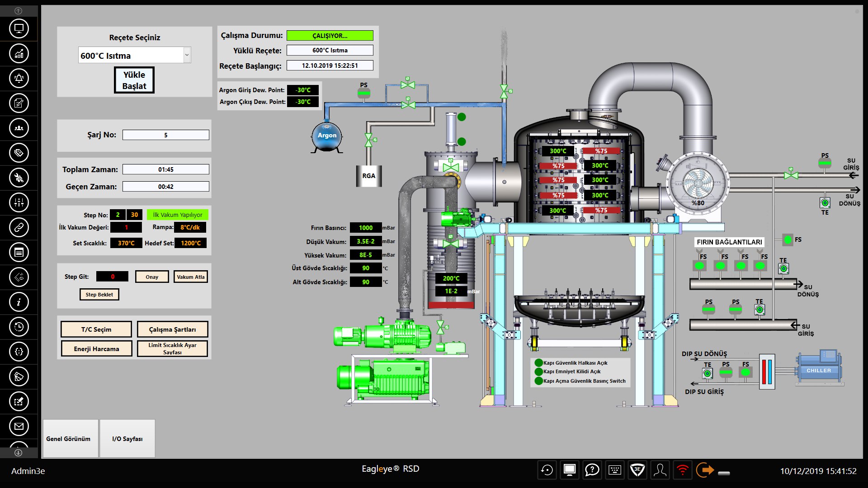The height and width of the screenshot is (488, 868).
Task: Open the chain link icon in sidebar
Action: pos(19,227)
